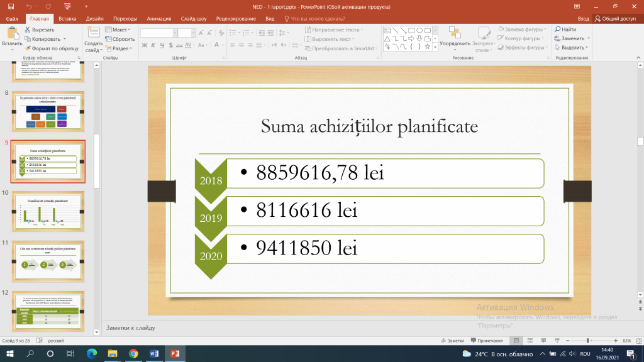Expand the shapes gallery more arrow
This screenshot has width=644, height=362.
435,47
